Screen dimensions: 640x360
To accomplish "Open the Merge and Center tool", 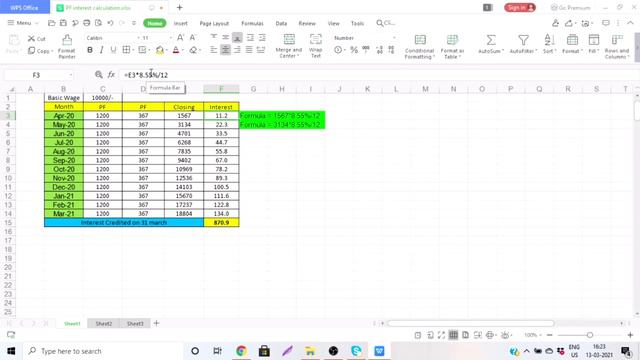I will click(x=289, y=46).
